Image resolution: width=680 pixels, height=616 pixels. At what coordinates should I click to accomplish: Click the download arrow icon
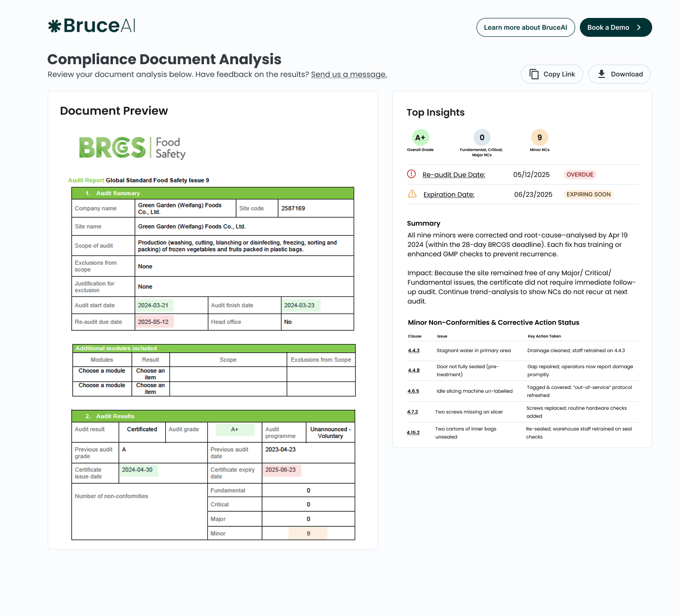pos(602,74)
